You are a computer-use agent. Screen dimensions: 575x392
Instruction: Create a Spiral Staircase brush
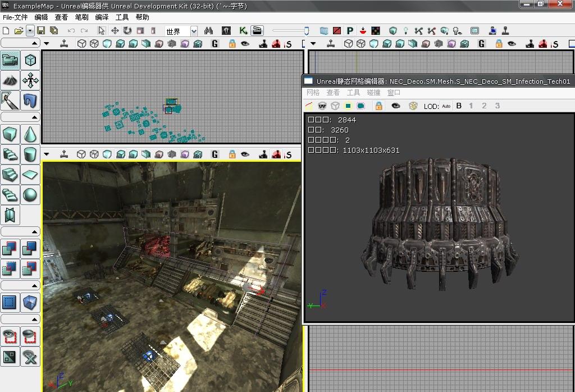coord(10,195)
